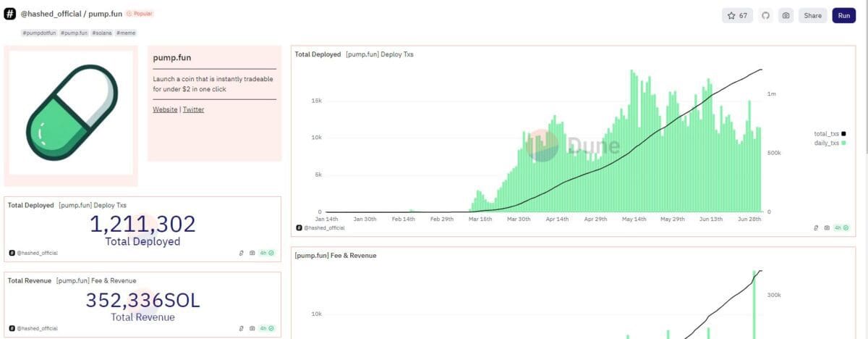Image resolution: width=868 pixels, height=339 pixels.
Task: Camera icon on Total Revenue counter widget
Action: pyautogui.click(x=252, y=328)
